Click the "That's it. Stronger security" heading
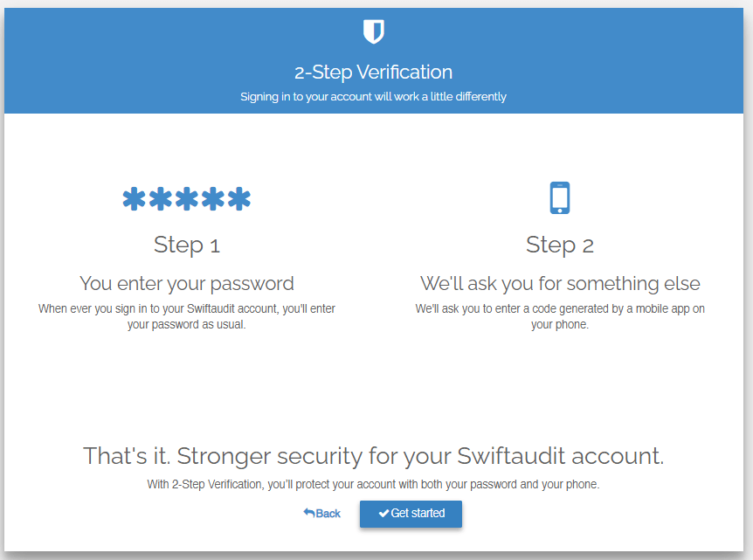The height and width of the screenshot is (560, 753). (373, 455)
